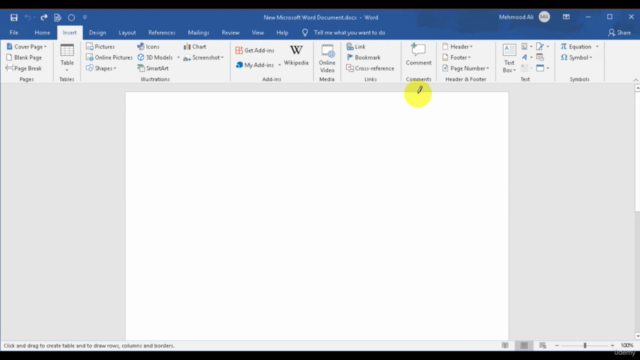The width and height of the screenshot is (640, 360).
Task: Open Ribbon Display Options
Action: pyautogui.click(x=566, y=17)
